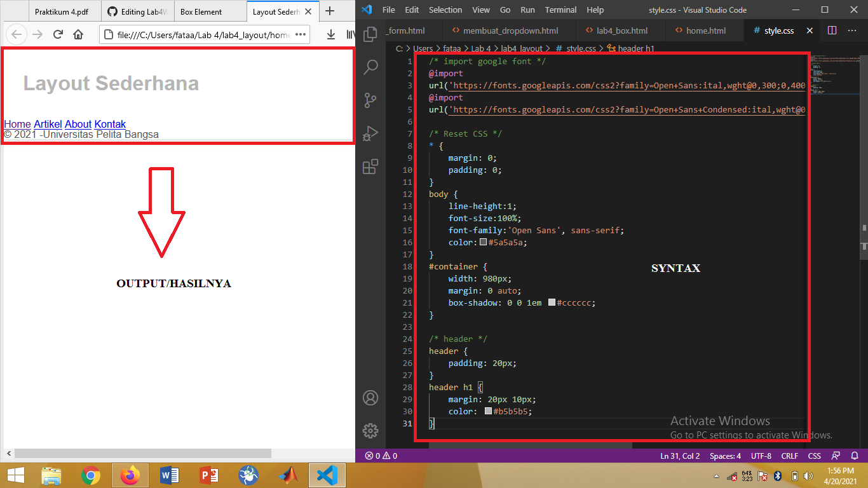Open the Source Control panel icon
Screen dimensions: 868x488
tap(370, 100)
